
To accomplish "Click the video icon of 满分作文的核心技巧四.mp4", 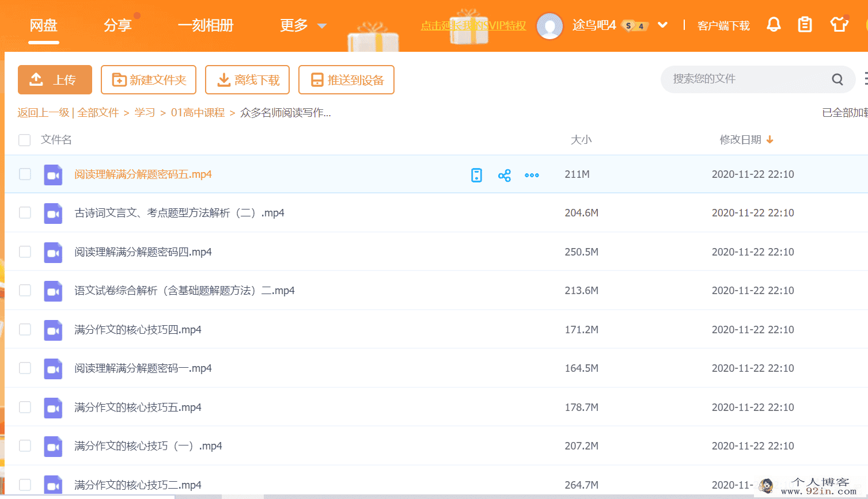I will (x=53, y=330).
